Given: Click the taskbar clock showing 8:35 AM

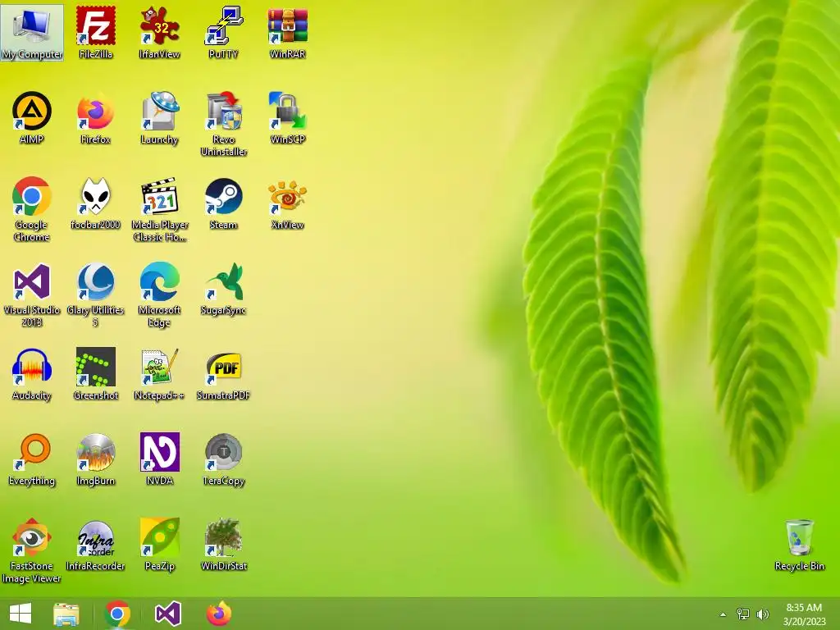Looking at the screenshot, I should click(804, 614).
